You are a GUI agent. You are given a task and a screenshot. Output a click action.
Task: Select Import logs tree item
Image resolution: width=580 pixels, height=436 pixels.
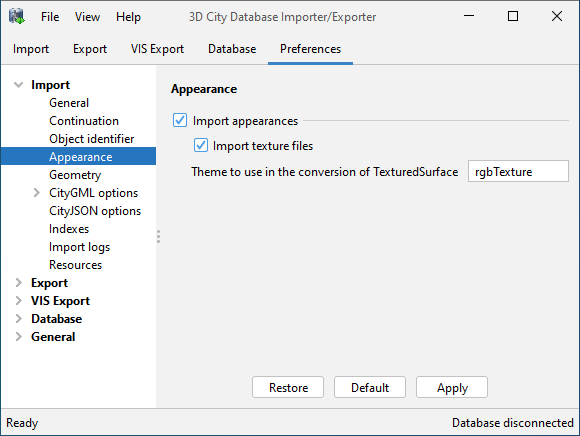coord(80,247)
